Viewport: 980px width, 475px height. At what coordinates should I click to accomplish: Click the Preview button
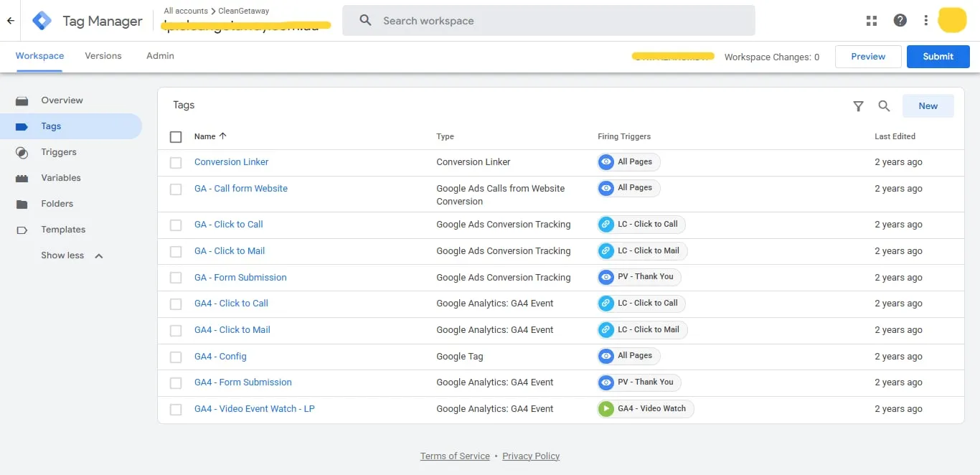pos(868,57)
